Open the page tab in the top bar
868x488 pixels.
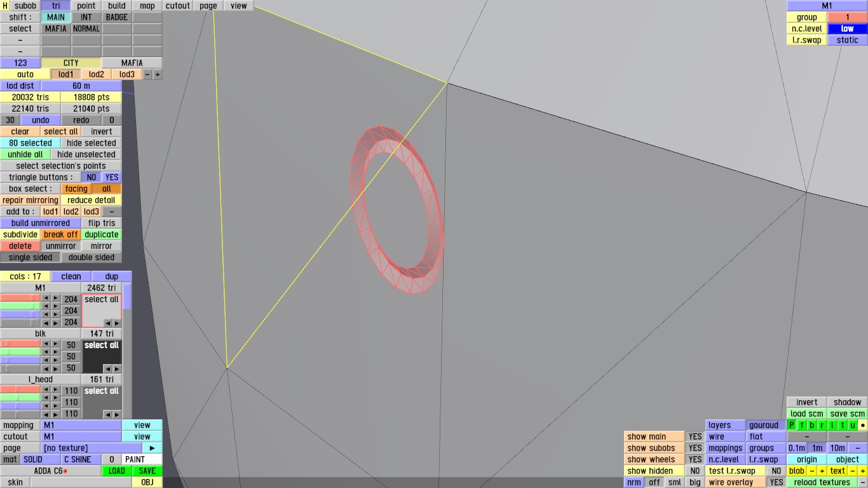point(208,6)
